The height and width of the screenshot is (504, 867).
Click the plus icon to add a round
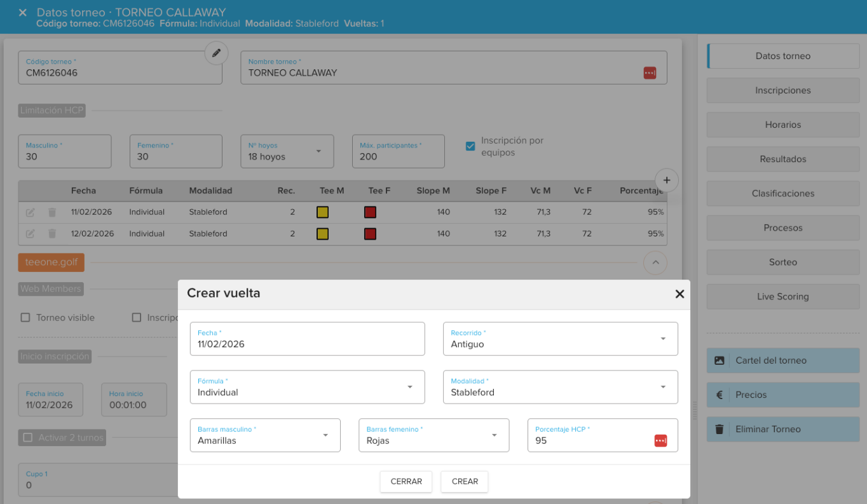[x=667, y=180]
